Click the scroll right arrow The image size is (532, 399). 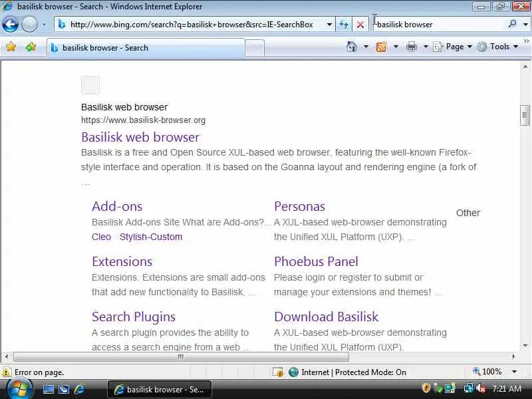coord(513,356)
